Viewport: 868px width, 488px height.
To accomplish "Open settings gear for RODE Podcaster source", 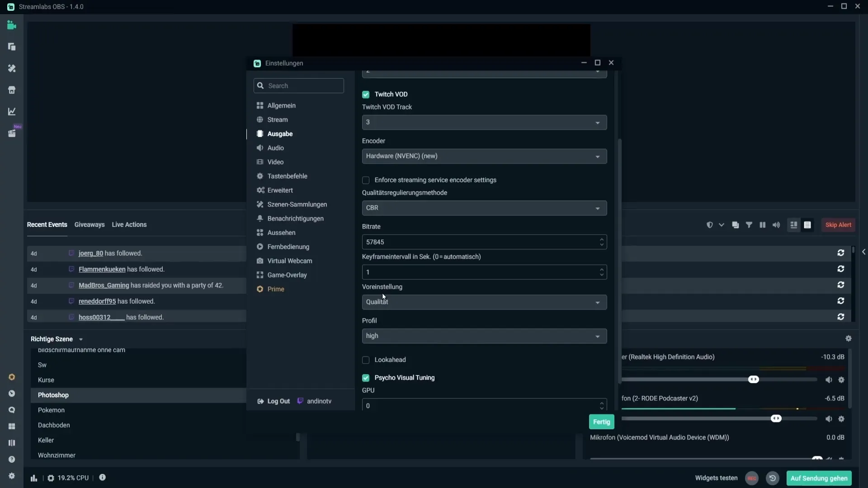I will tap(841, 419).
